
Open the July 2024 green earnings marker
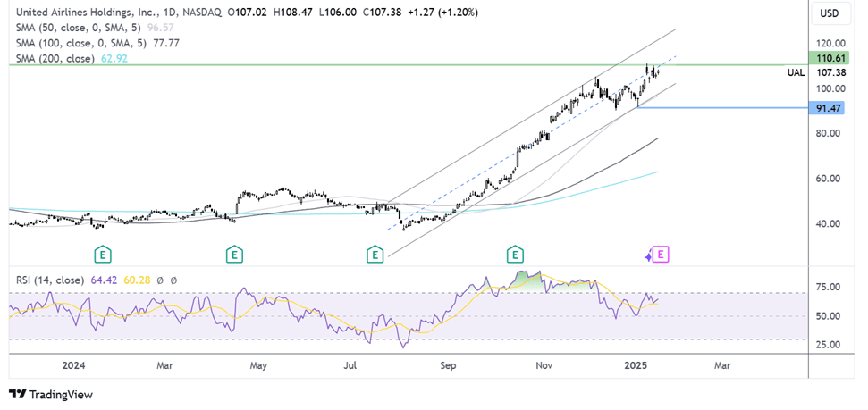tap(375, 255)
